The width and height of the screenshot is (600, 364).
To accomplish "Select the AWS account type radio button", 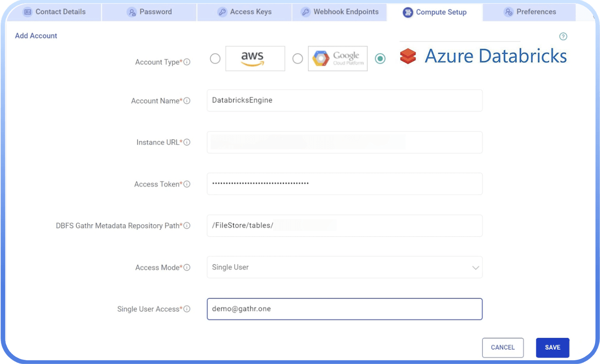I will tap(215, 59).
